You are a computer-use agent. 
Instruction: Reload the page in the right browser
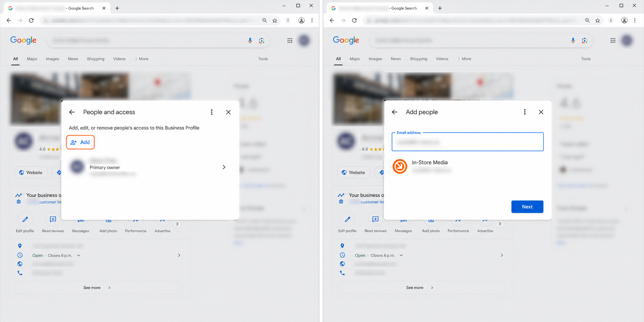click(354, 21)
